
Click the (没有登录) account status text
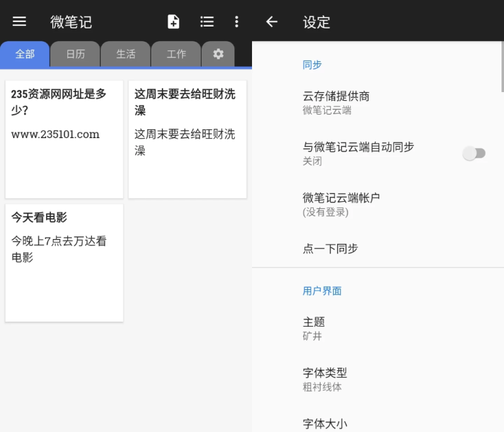pos(325,212)
